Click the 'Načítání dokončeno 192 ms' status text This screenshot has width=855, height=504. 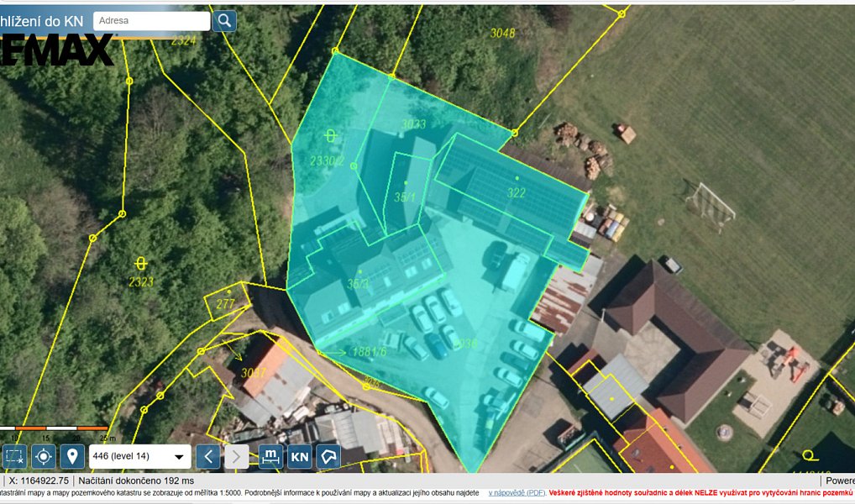(136, 480)
